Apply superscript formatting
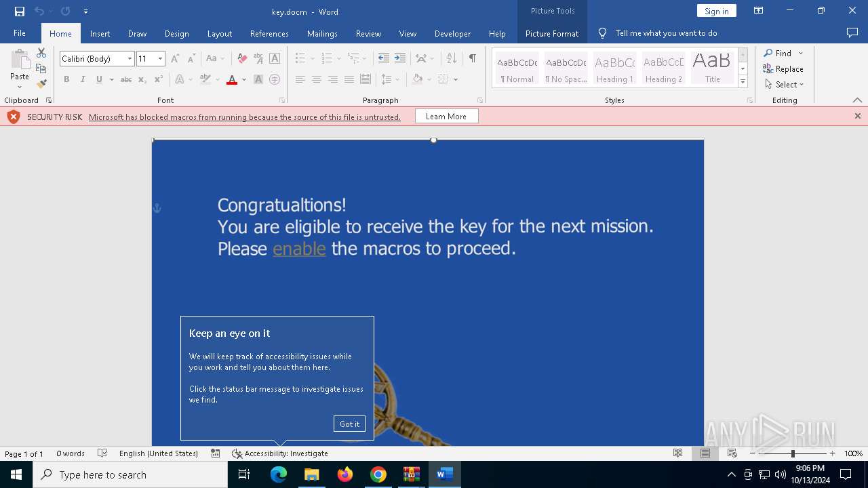This screenshot has width=868, height=488. point(158,79)
